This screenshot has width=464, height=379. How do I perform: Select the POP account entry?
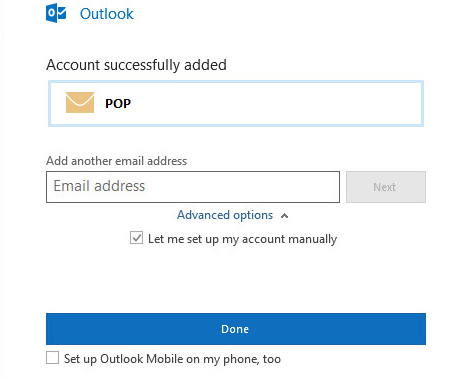236,103
